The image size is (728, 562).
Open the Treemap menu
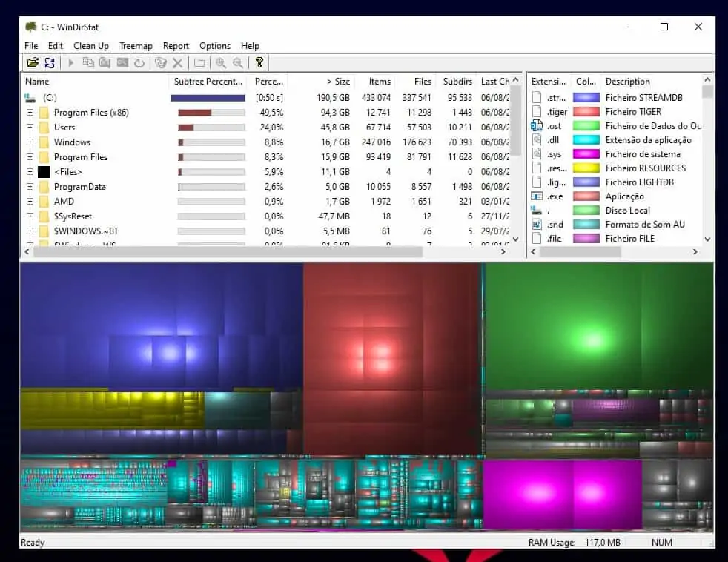(136, 45)
